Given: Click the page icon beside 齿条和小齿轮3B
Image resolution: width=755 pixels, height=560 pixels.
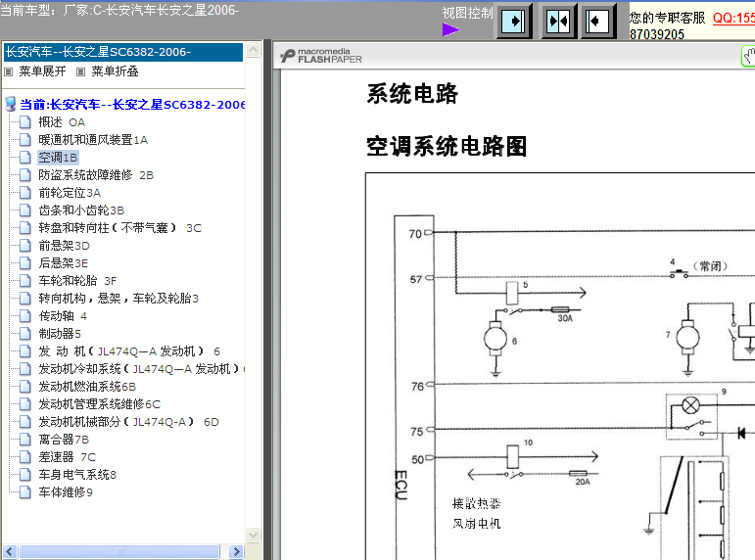Looking at the screenshot, I should pyautogui.click(x=25, y=210).
